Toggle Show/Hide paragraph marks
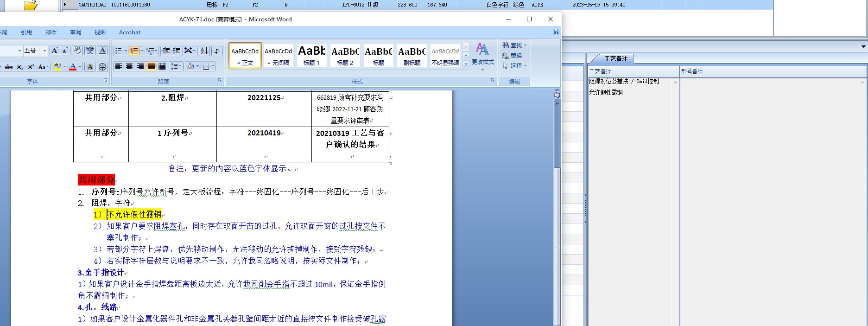 [217, 51]
